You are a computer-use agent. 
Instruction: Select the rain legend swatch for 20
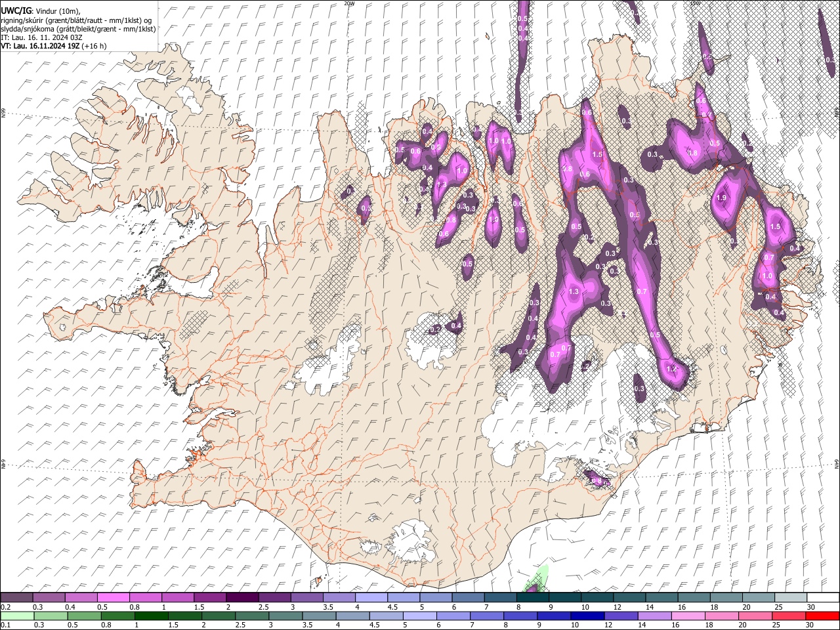point(755,616)
